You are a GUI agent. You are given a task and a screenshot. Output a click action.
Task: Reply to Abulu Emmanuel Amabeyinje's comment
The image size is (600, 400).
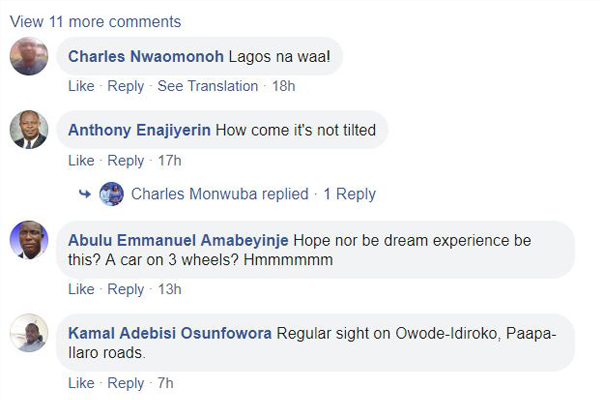click(x=125, y=289)
